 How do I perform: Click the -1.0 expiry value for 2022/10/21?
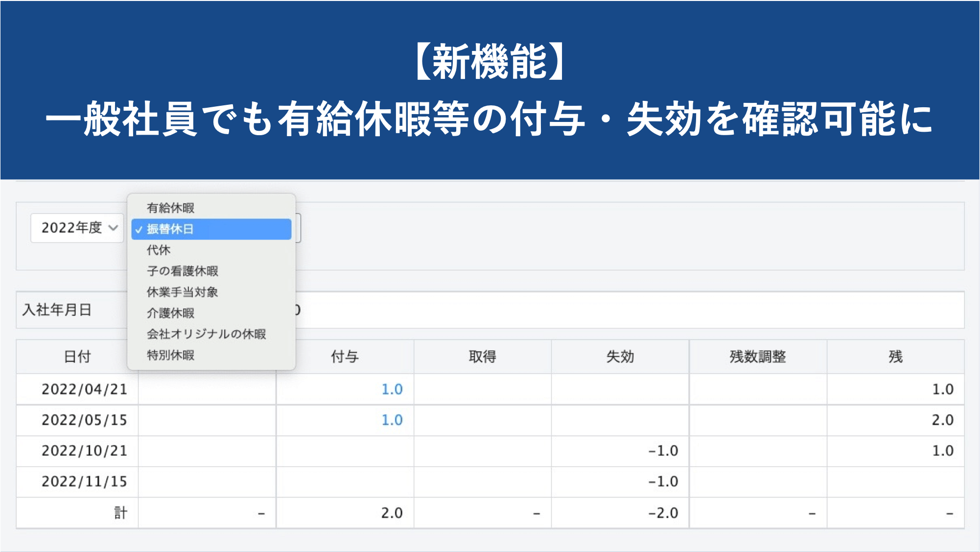click(x=663, y=451)
